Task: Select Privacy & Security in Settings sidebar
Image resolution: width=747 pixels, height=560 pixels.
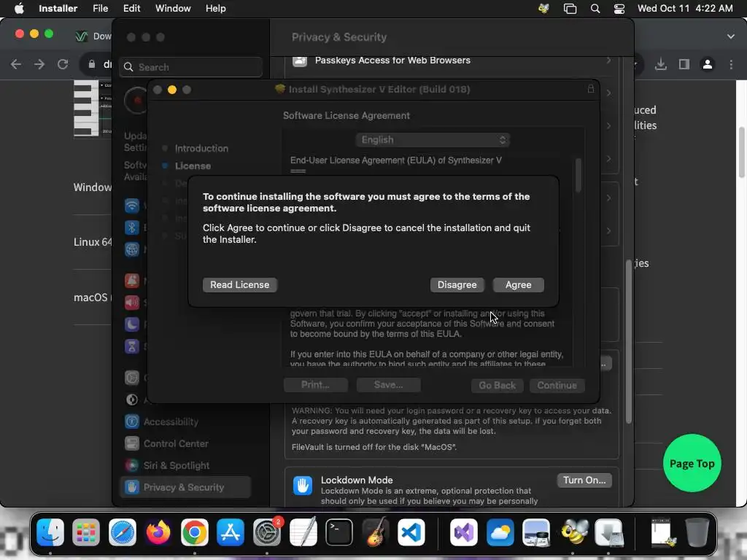Action: tap(186, 487)
